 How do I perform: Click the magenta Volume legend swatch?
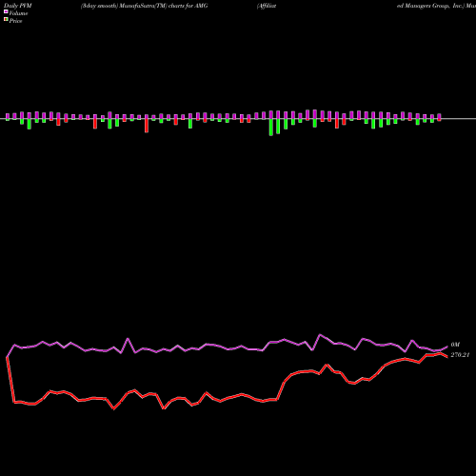(x=6, y=11)
